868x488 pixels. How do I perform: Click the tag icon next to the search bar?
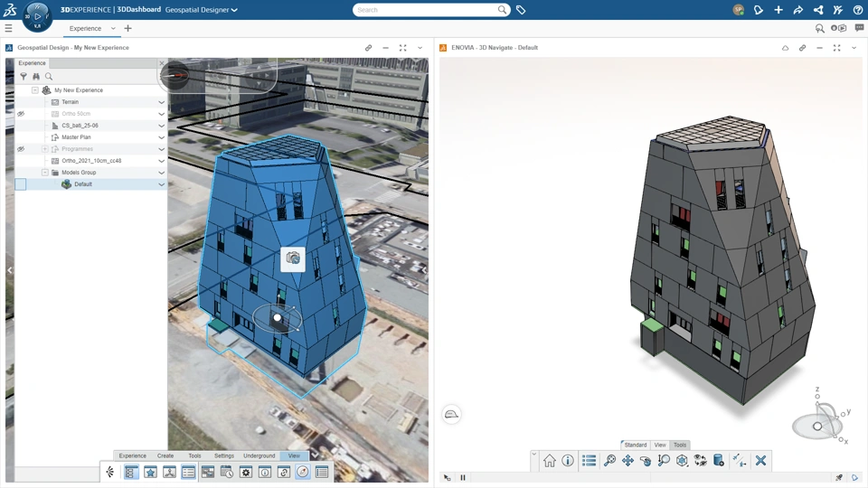pyautogui.click(x=521, y=10)
